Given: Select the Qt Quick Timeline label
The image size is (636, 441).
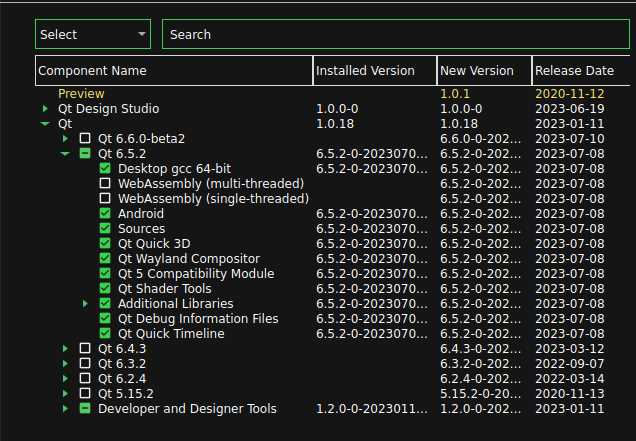Looking at the screenshot, I should (171, 334).
